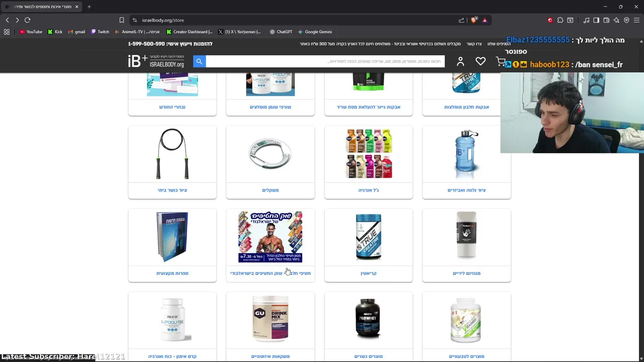The image size is (644, 362).
Task: Open the apps grid icon in bookmarks bar
Action: point(7,32)
